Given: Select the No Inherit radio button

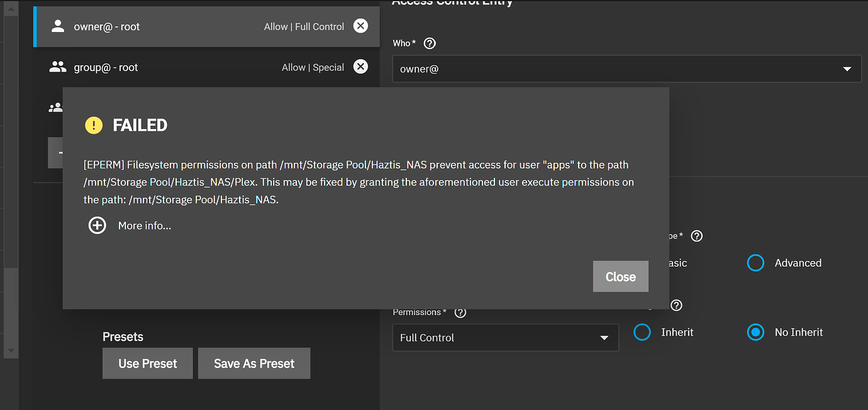Looking at the screenshot, I should click(755, 332).
